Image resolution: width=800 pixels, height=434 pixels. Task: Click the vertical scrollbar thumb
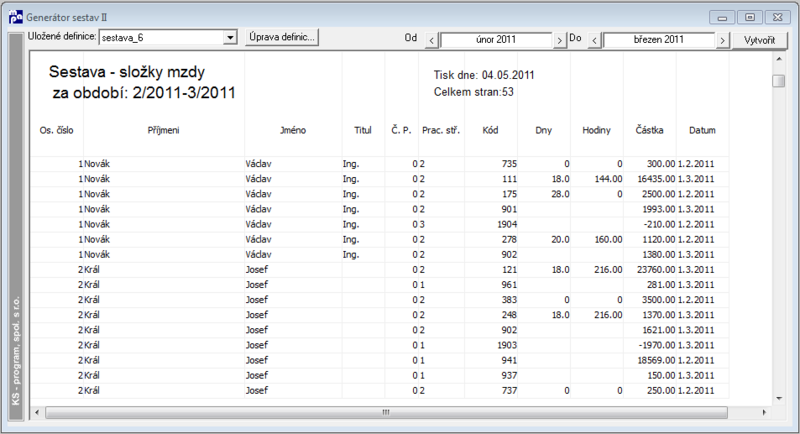click(x=779, y=81)
